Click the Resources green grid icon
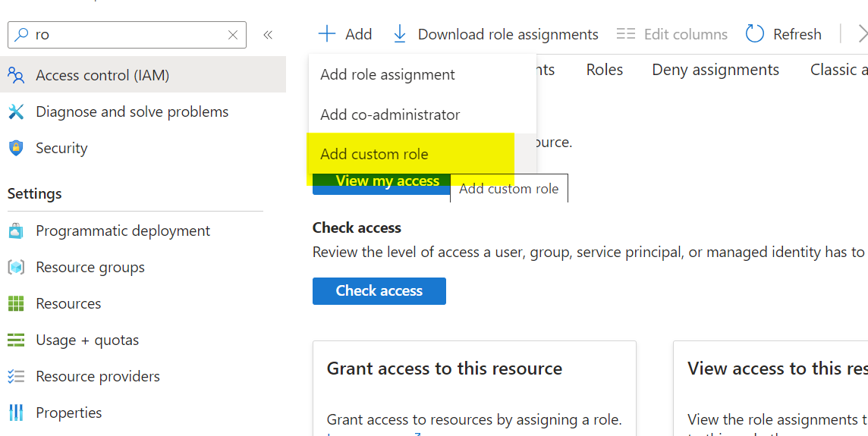Image resolution: width=868 pixels, height=436 pixels. (16, 304)
